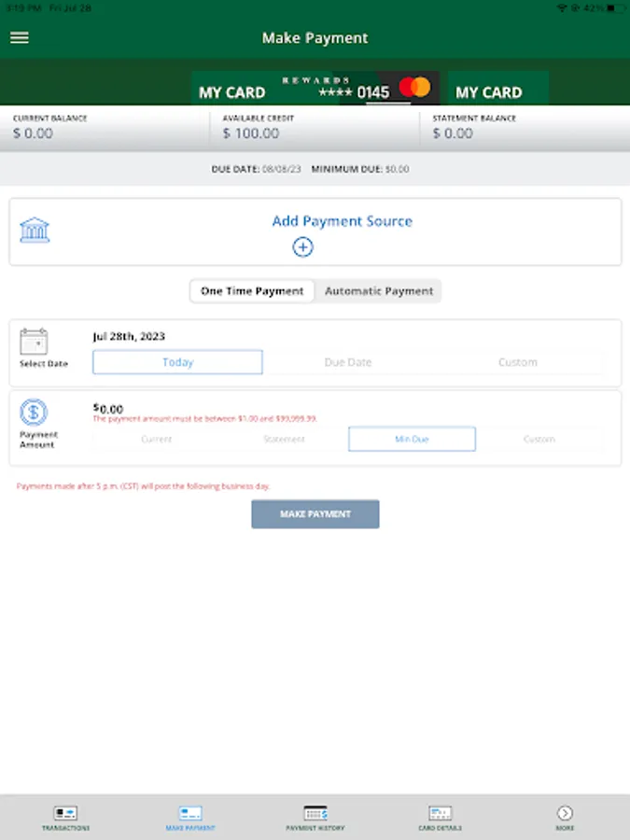The width and height of the screenshot is (630, 840).
Task: Select the Rewards card ending 0145
Action: (315, 88)
